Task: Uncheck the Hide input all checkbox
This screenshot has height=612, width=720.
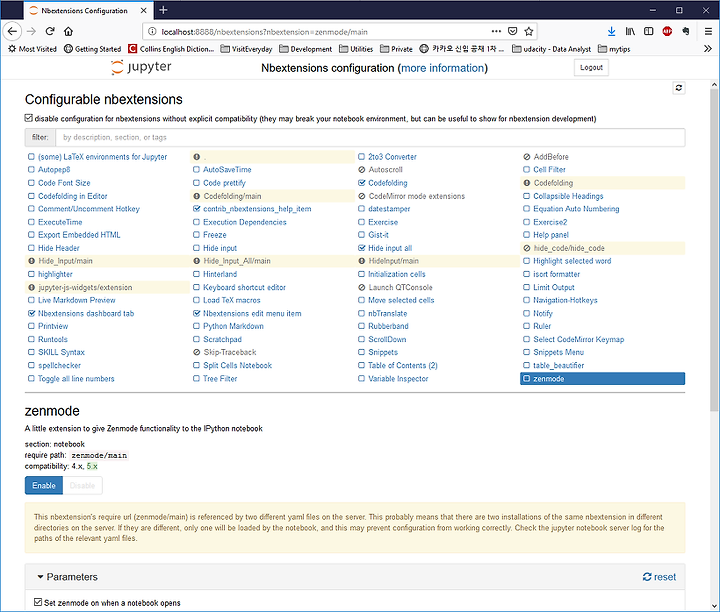Action: coord(361,248)
